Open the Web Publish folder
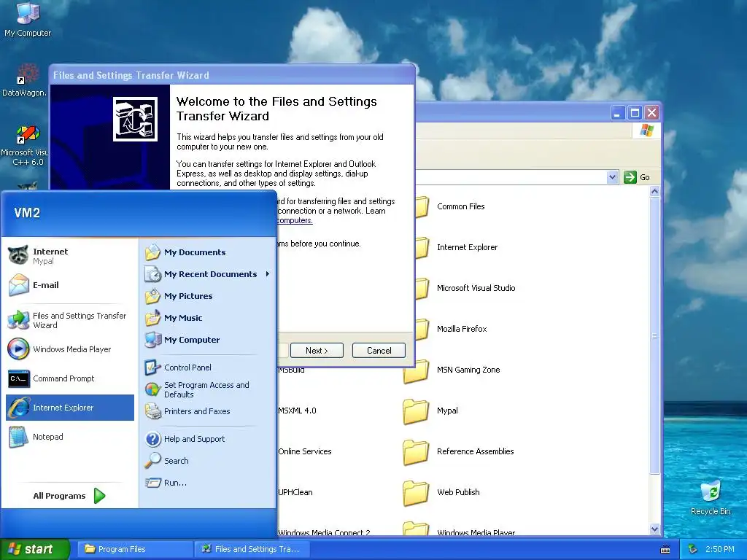The width and height of the screenshot is (747, 560). tap(441, 493)
